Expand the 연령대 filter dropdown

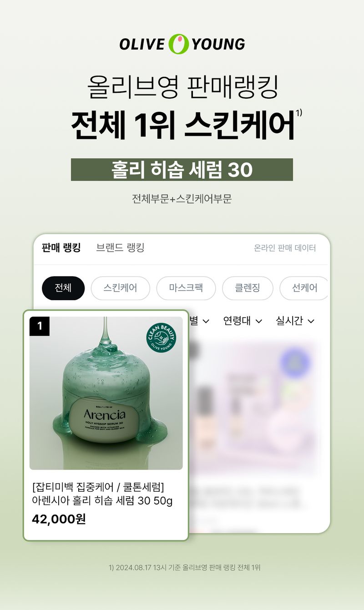coord(243,321)
